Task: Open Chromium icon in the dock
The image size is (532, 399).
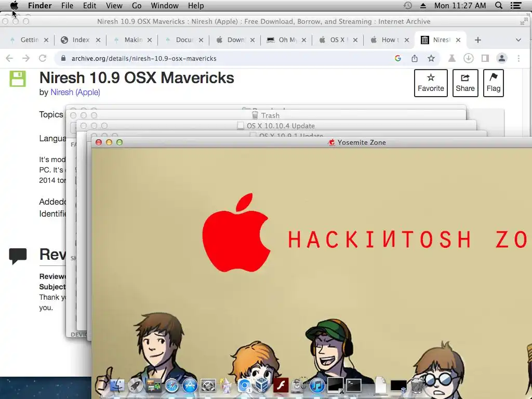Action: coord(244,385)
